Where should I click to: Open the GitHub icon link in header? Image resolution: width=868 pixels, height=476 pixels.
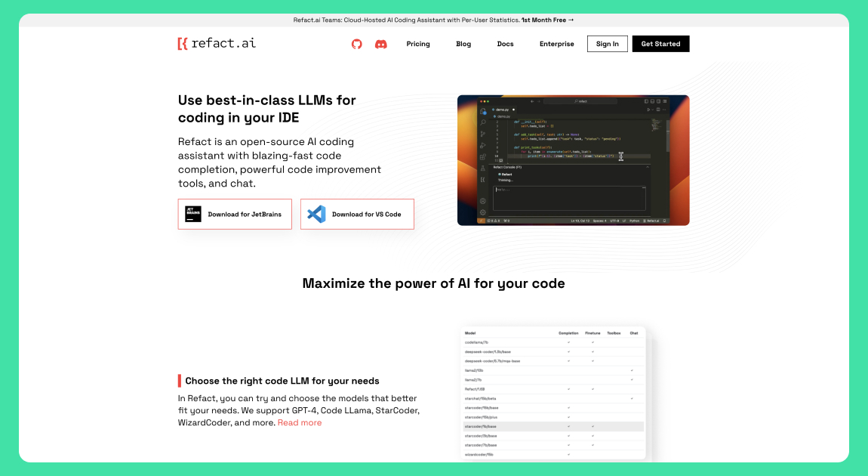[x=357, y=44]
